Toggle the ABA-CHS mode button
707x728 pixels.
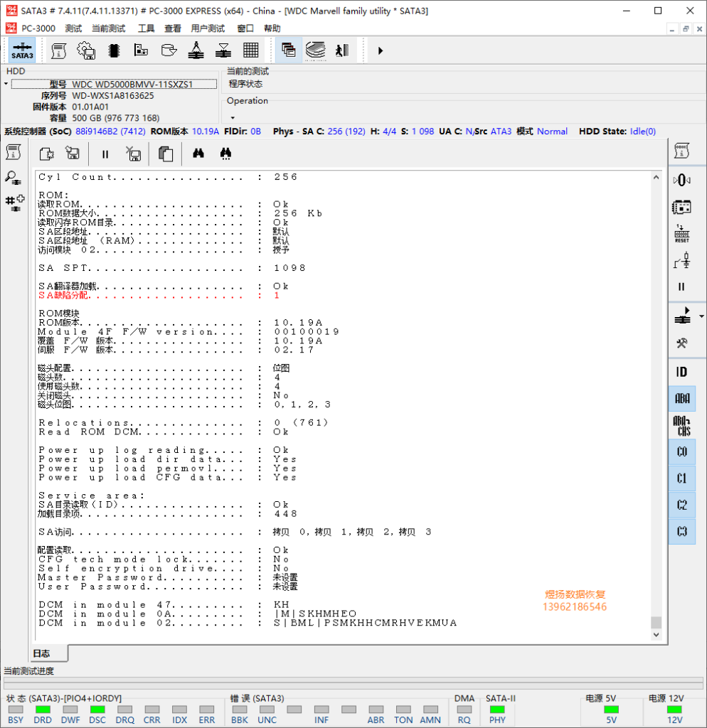pyautogui.click(x=682, y=425)
